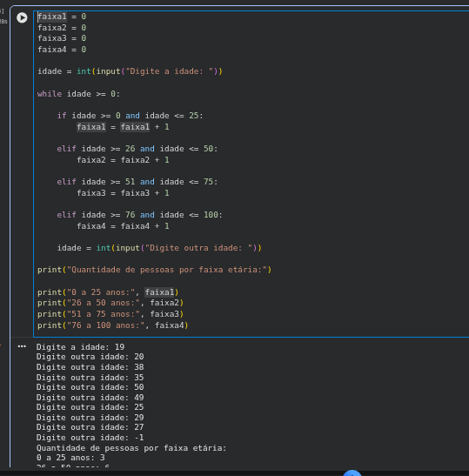Screen dimensions: 469x476
Task: Click the 'Quantidade de pessoas por faixa etária:' print line
Action: [x=155, y=270]
